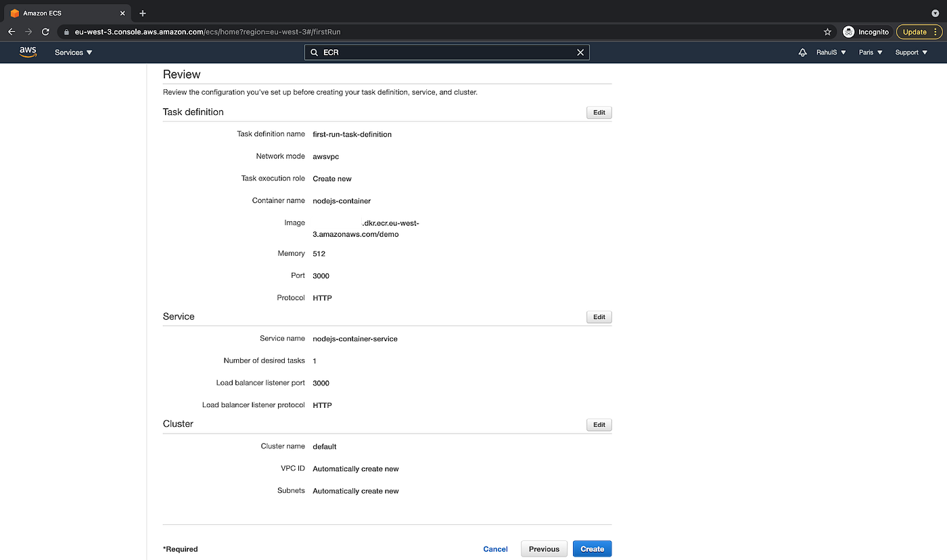Click the Incognito profile icon
This screenshot has height=560, width=947.
click(848, 32)
